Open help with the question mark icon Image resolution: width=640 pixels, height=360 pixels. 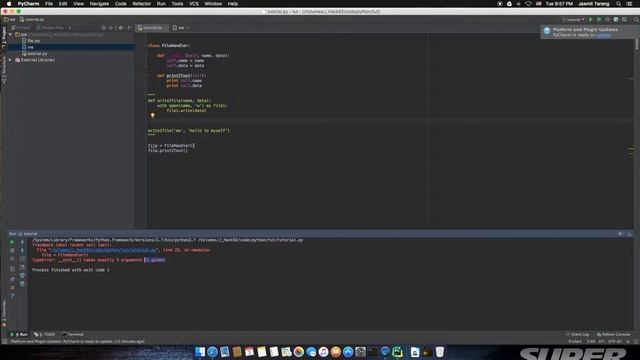pyautogui.click(x=12, y=296)
